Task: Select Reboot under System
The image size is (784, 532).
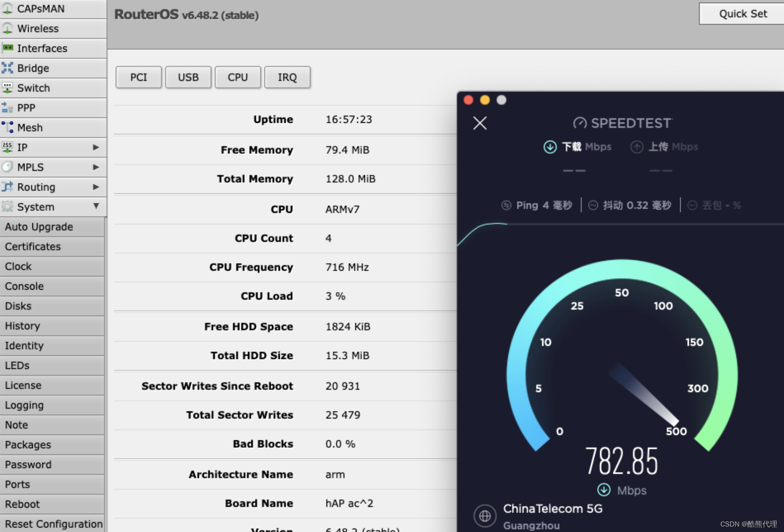Action: pos(52,504)
